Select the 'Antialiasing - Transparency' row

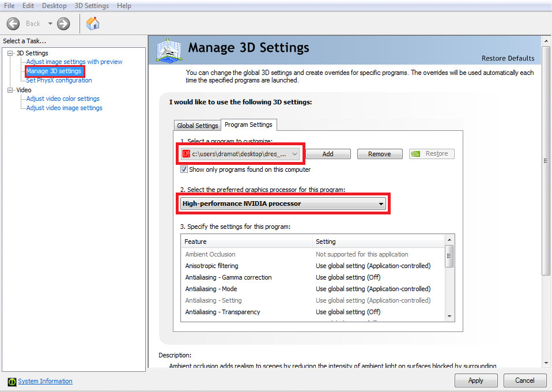[x=313, y=312]
